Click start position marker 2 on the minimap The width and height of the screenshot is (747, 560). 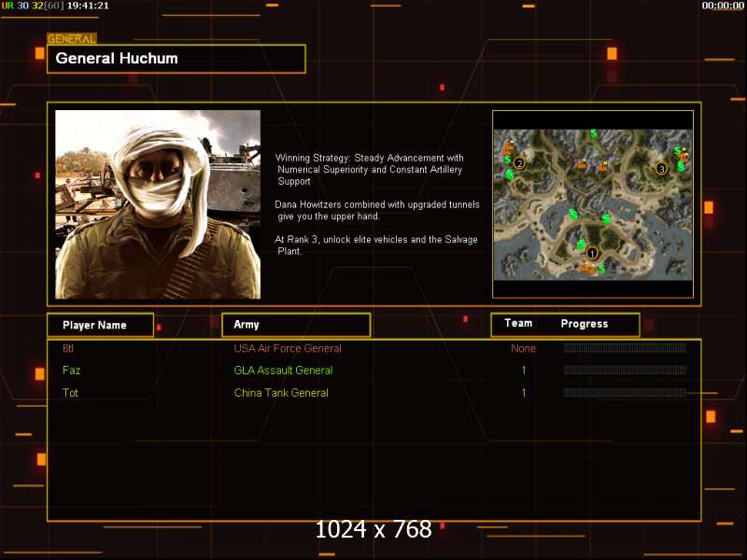[519, 163]
